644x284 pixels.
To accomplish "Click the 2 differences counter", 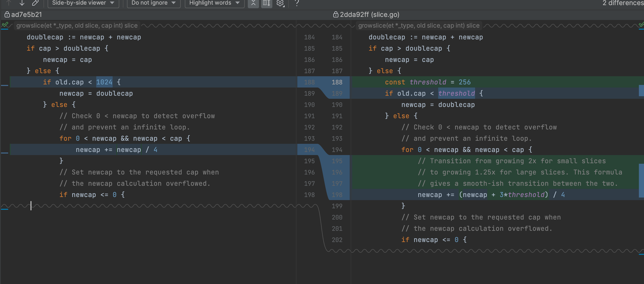I will [623, 3].
